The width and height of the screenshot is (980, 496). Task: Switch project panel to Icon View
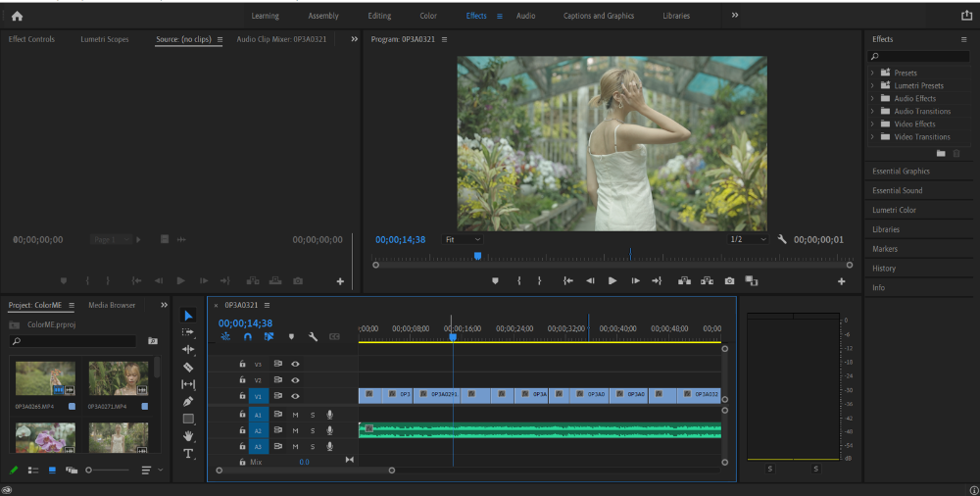click(x=53, y=470)
